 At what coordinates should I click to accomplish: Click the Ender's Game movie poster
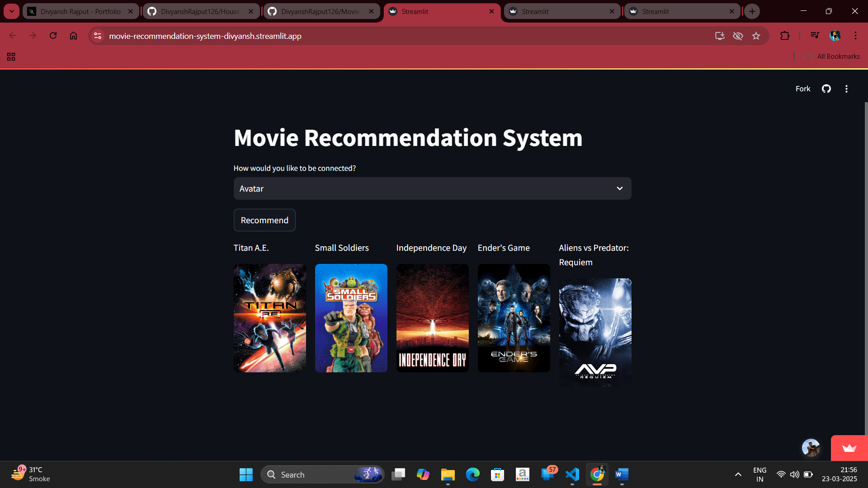[x=514, y=318]
